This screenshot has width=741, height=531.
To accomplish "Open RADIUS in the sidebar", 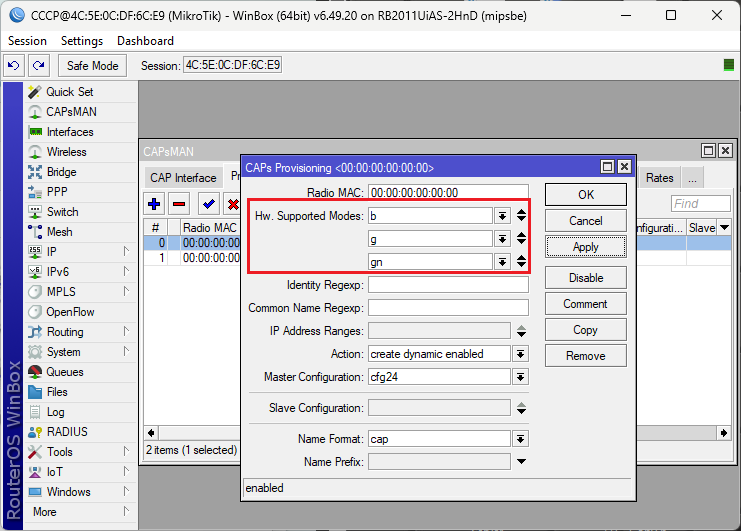I will click(67, 432).
